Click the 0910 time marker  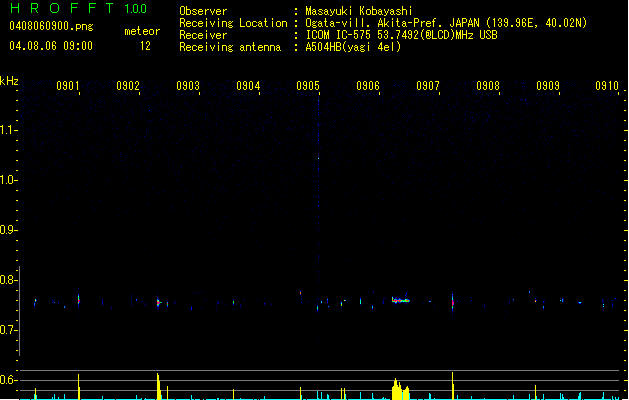click(x=607, y=86)
